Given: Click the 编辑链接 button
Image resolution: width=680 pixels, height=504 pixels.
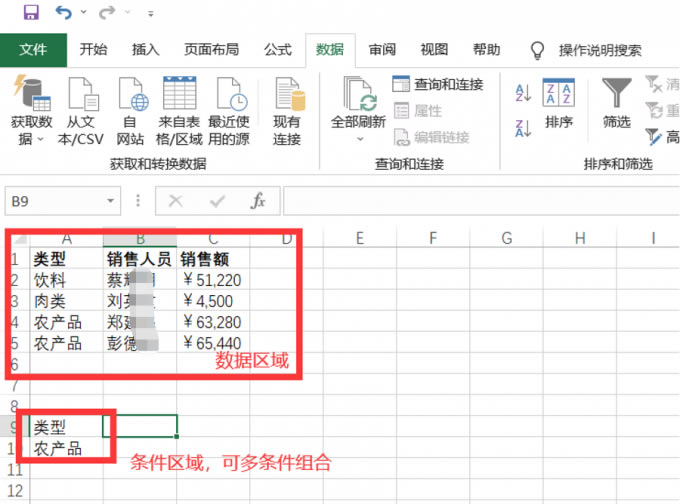Looking at the screenshot, I should [432, 137].
